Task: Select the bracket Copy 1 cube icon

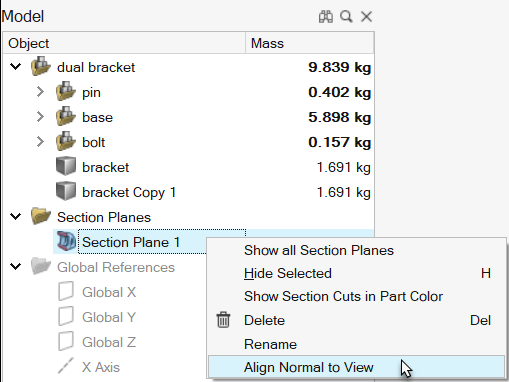Action: pyautogui.click(x=66, y=191)
